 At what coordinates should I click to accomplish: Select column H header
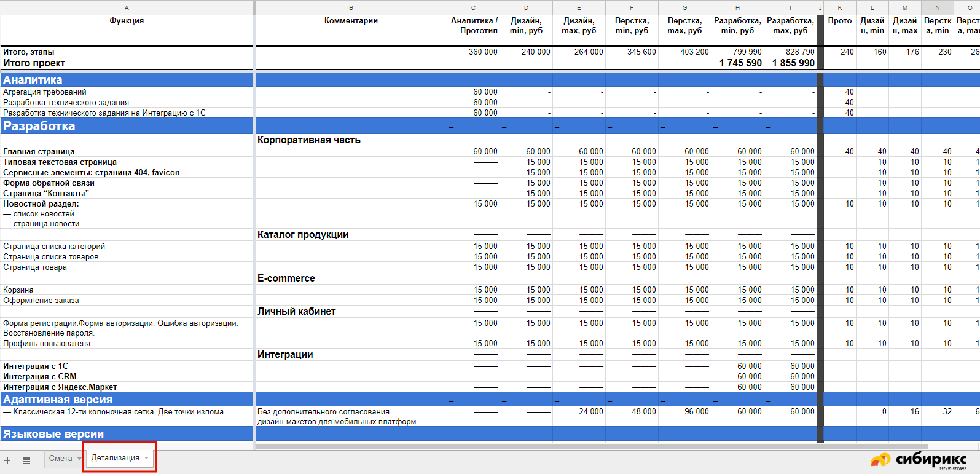pyautogui.click(x=737, y=7)
